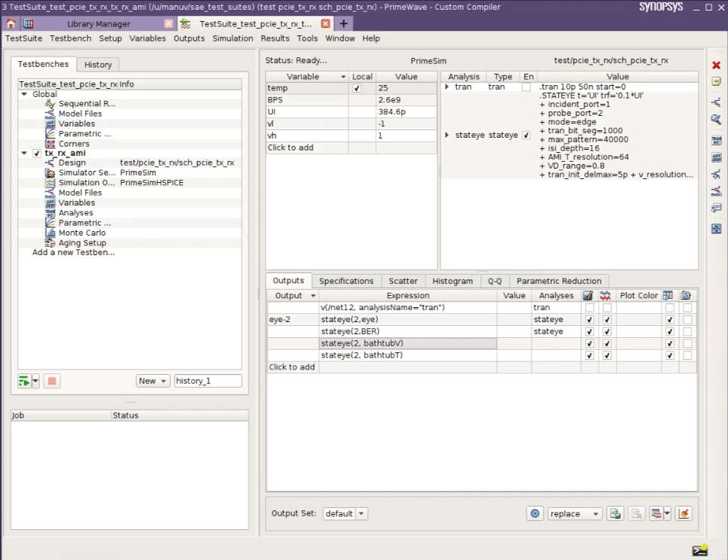Open the New dropdown below testbench tree
Image resolution: width=728 pixels, height=560 pixels.
pyautogui.click(x=152, y=381)
